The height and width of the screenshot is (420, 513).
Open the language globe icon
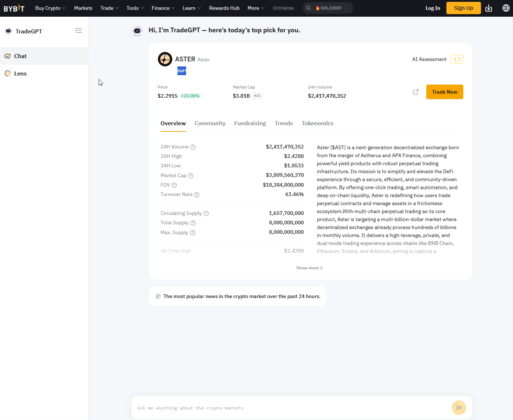(506, 8)
